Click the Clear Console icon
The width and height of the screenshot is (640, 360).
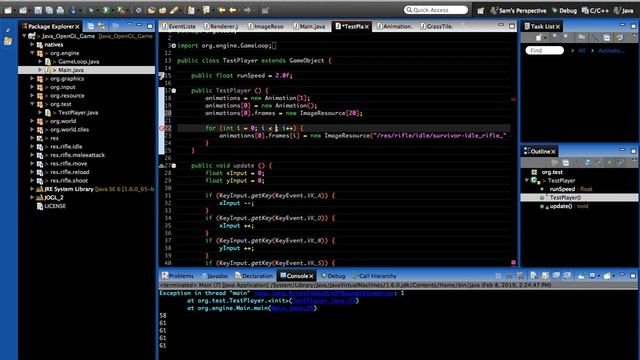click(x=534, y=276)
